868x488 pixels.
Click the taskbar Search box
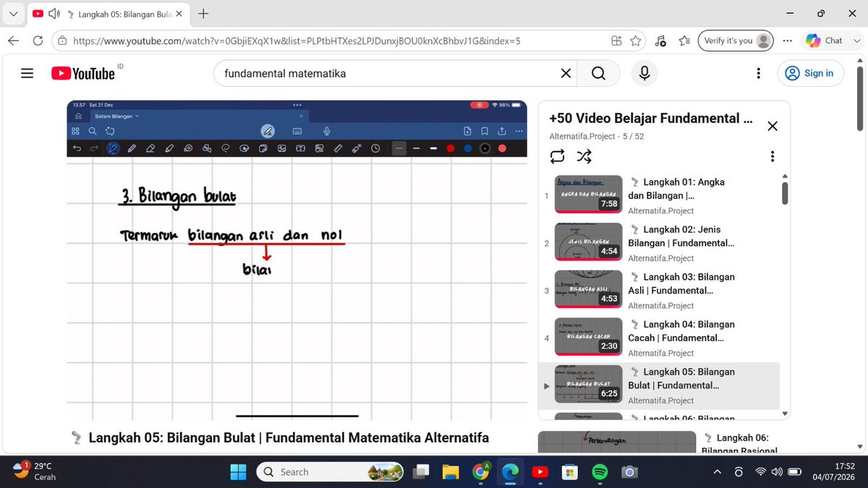click(330, 472)
